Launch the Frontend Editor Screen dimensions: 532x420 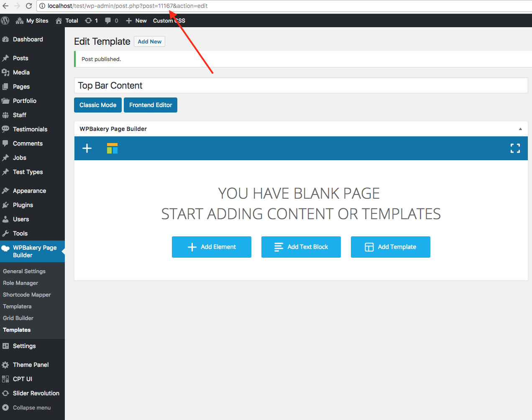[151, 105]
